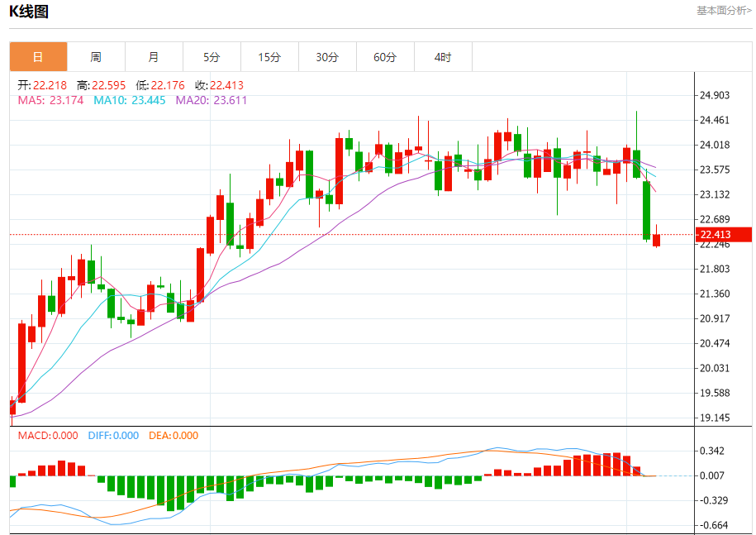756x535 pixels.
Task: Click the 22.689 price axis label
Action: point(715,219)
